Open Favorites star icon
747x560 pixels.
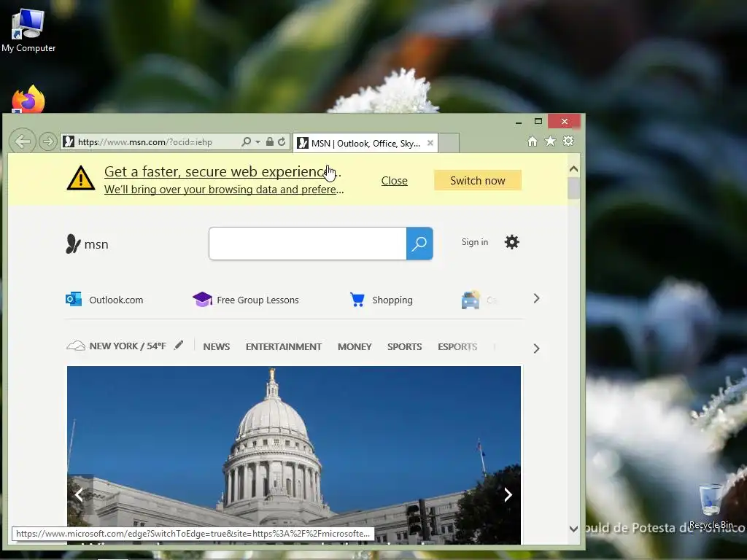click(x=550, y=141)
